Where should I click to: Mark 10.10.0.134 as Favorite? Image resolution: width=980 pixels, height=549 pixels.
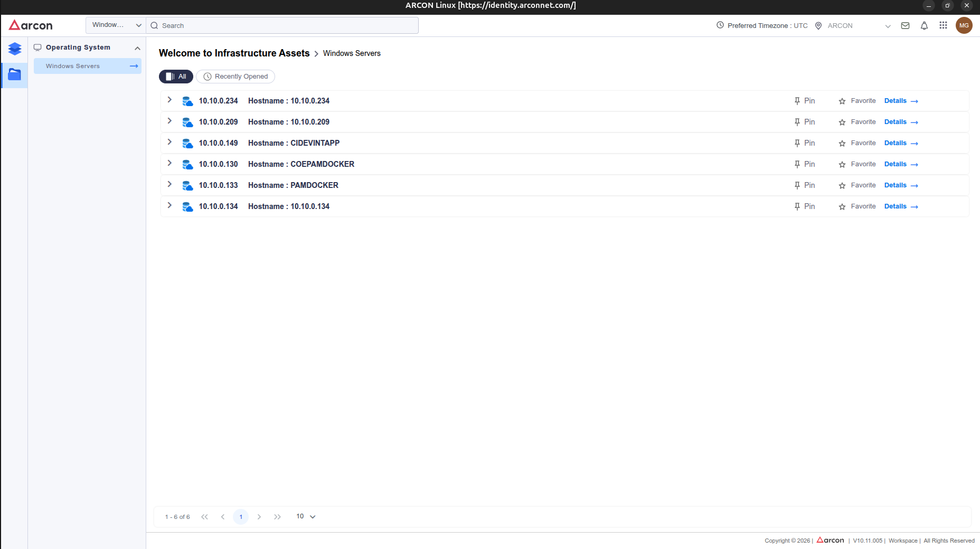coord(857,206)
